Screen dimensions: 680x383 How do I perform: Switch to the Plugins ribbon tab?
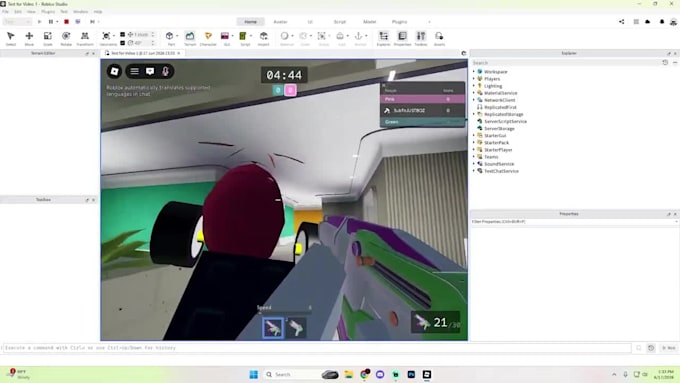399,22
